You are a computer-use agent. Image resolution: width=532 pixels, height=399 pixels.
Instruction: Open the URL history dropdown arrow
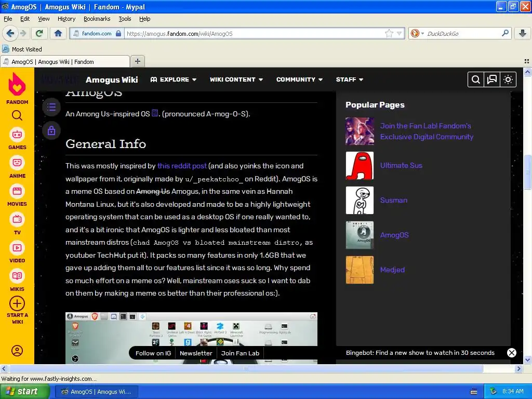(x=400, y=33)
